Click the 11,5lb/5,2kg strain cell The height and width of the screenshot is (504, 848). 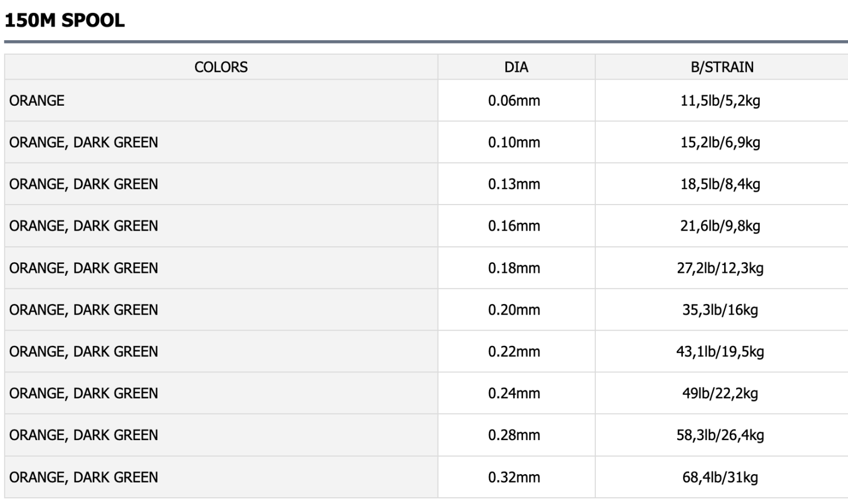[x=720, y=101]
